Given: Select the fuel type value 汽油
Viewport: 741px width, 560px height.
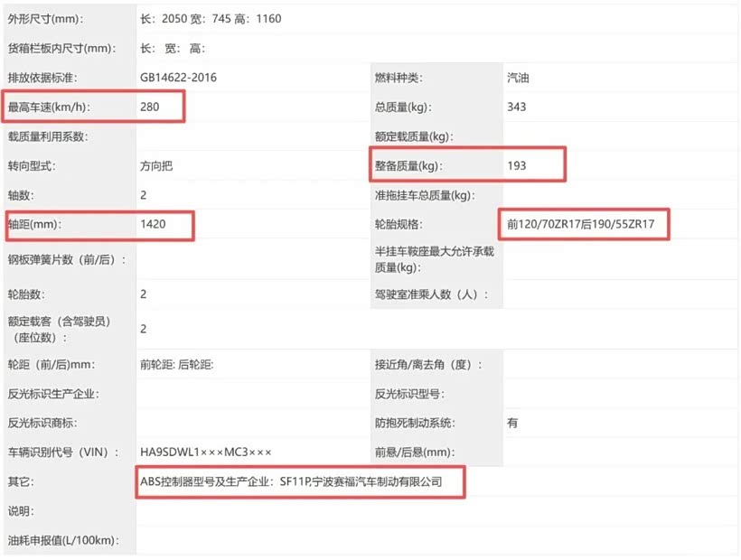Looking at the screenshot, I should click(x=518, y=78).
